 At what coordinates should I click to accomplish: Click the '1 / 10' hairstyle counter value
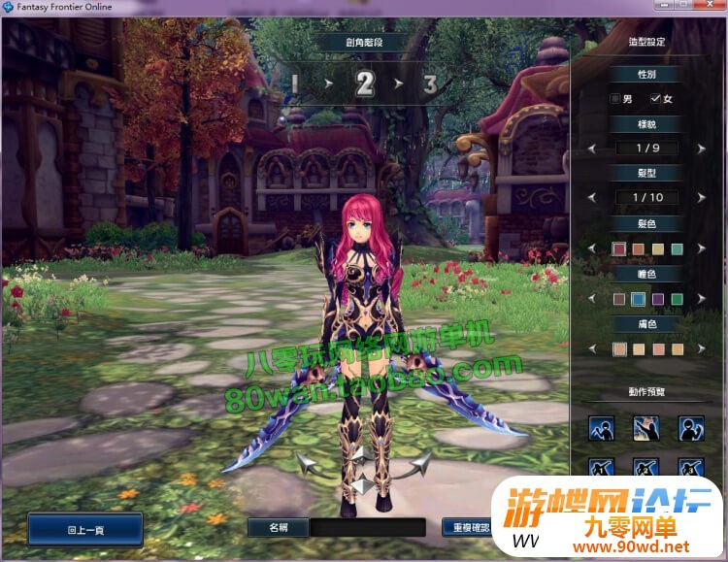[x=646, y=197]
